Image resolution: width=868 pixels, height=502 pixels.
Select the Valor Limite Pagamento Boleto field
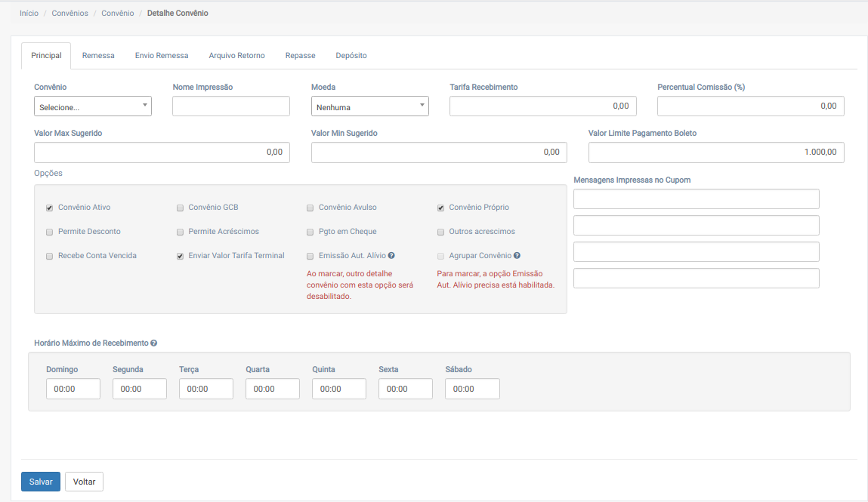tap(715, 152)
